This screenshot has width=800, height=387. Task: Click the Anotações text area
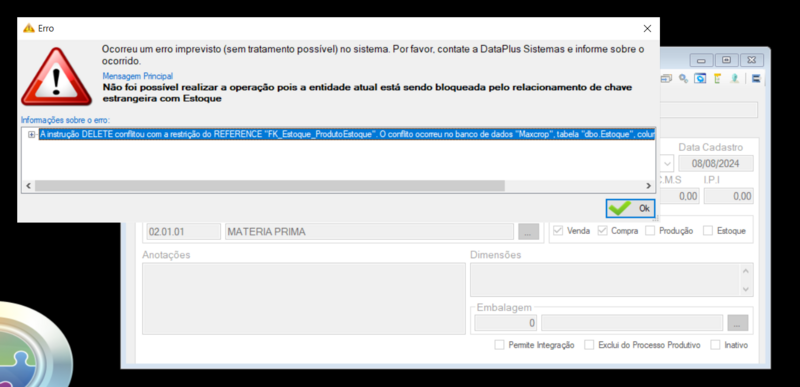click(x=304, y=299)
